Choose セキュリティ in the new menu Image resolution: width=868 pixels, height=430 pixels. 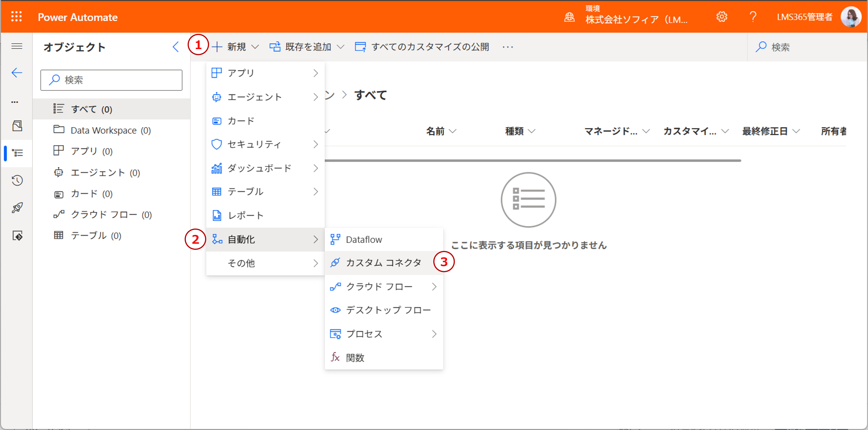coord(265,144)
